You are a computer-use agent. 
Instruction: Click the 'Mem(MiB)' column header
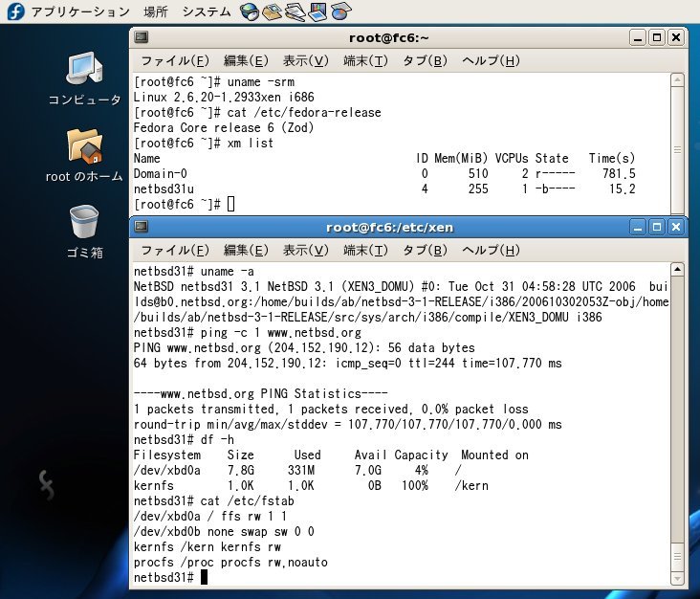[x=461, y=158]
